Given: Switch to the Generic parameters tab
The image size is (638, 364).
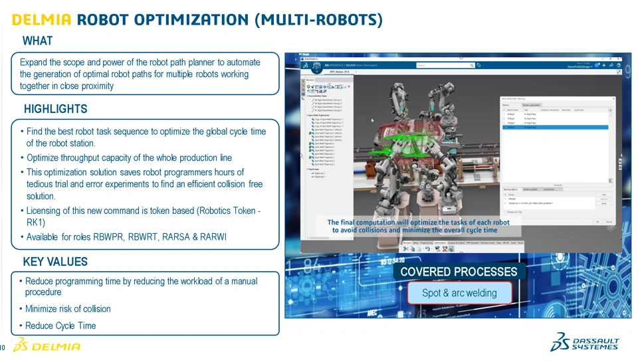Looking at the screenshot, I should [532, 105].
